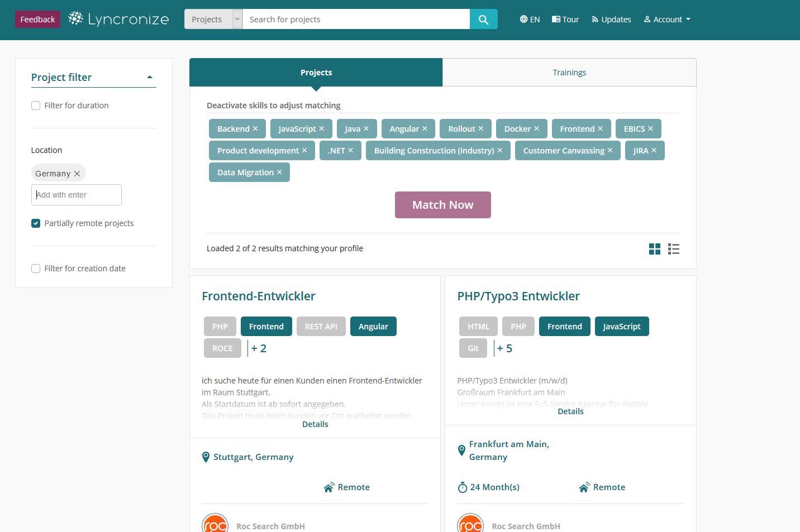Screen dimensions: 800x532
Task: Click Remote house icon on Frontend-Entwickler card
Action: coord(329,487)
